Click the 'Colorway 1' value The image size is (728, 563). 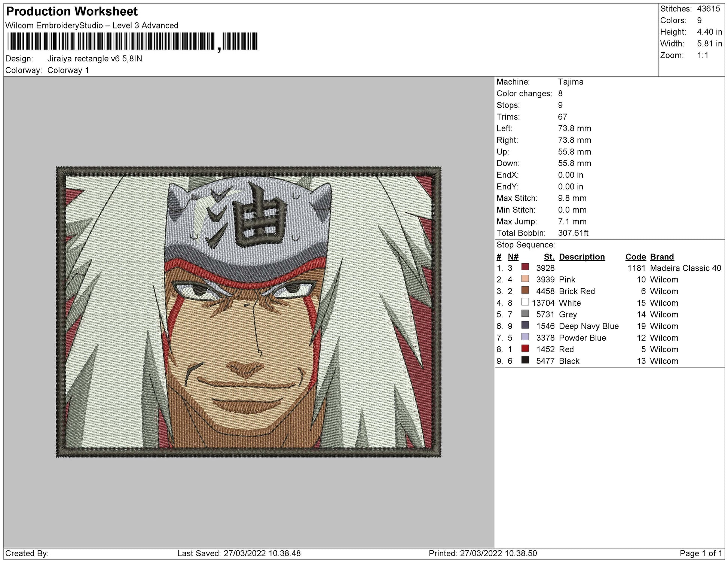[68, 70]
